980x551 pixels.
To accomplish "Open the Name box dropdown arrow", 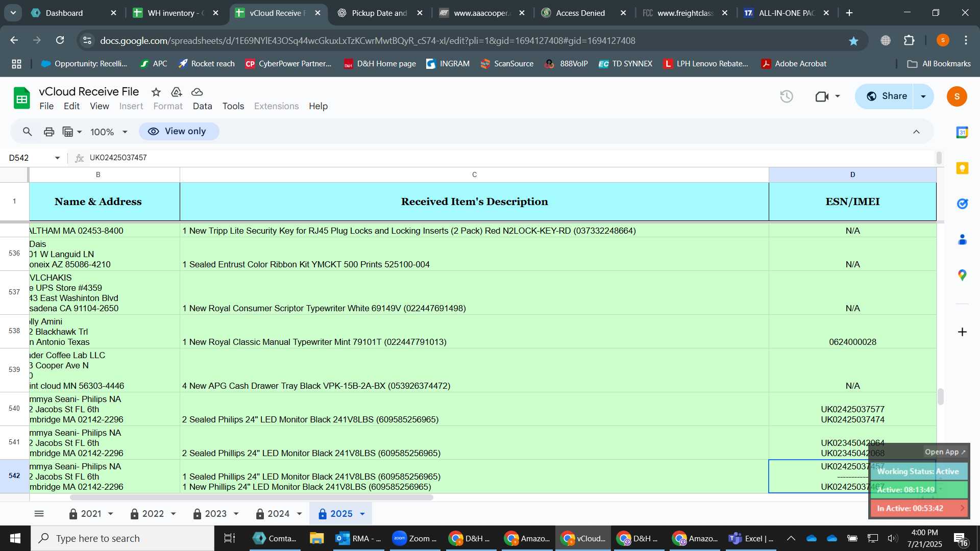I will point(57,158).
